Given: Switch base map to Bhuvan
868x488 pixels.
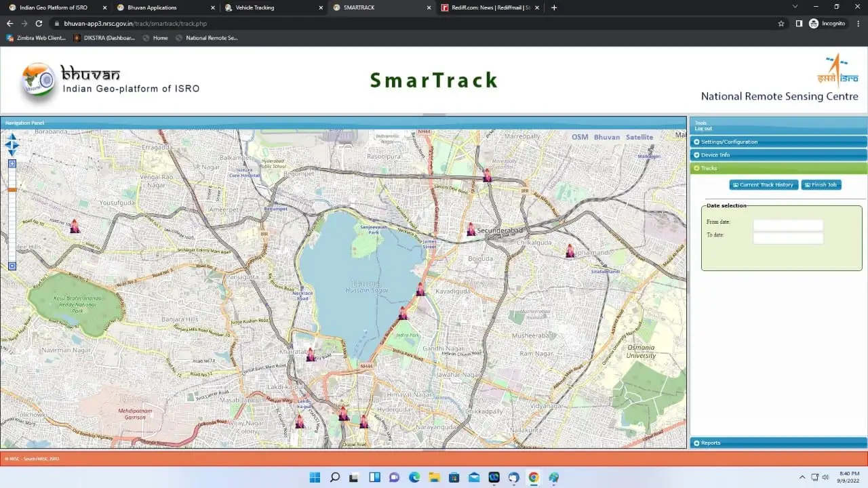Looking at the screenshot, I should [607, 137].
